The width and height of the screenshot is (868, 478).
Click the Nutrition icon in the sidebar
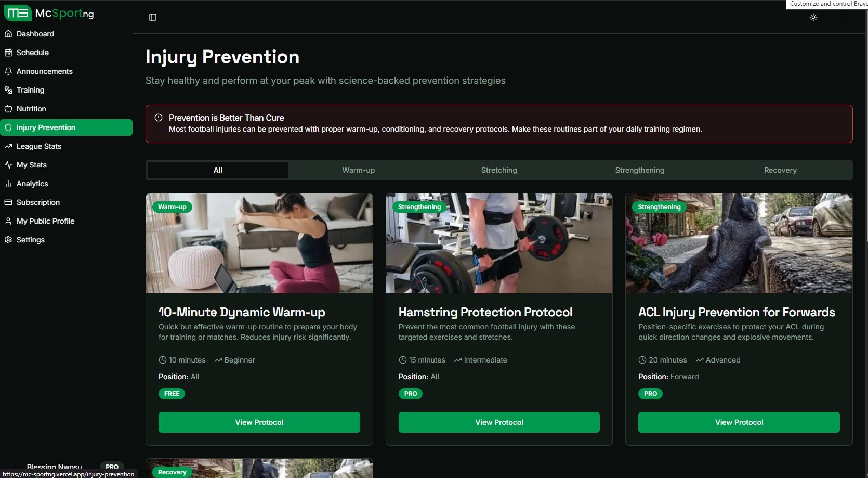(8, 109)
